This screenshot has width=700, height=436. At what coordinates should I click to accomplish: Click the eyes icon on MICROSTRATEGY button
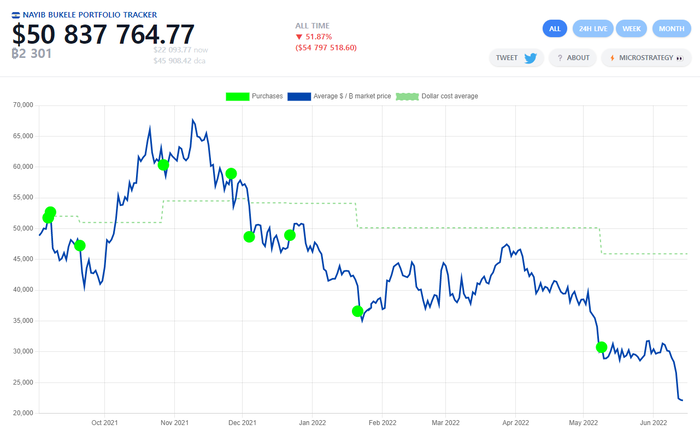click(679, 58)
